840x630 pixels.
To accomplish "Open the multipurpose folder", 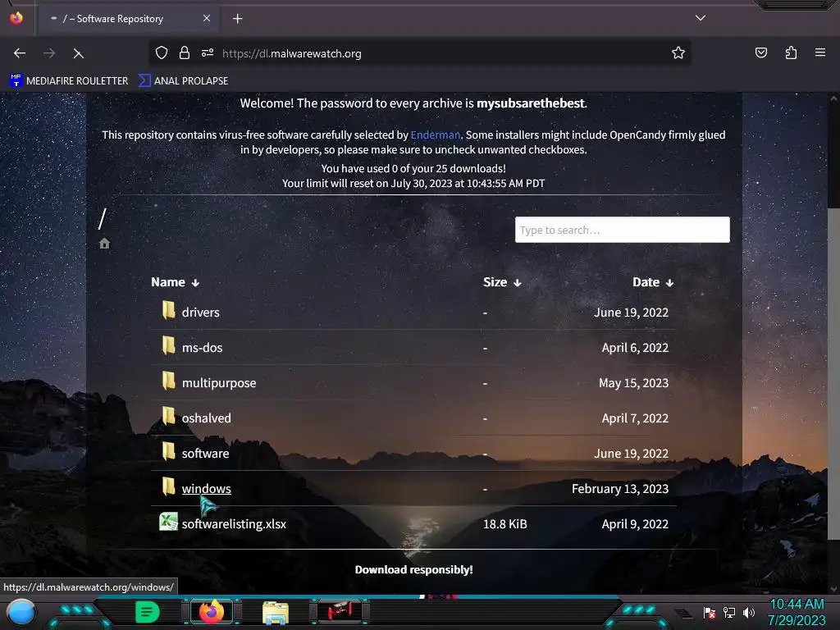I will click(x=218, y=383).
